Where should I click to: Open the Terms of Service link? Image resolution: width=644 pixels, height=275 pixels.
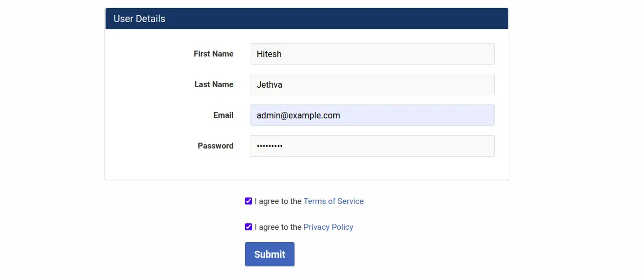pyautogui.click(x=333, y=201)
